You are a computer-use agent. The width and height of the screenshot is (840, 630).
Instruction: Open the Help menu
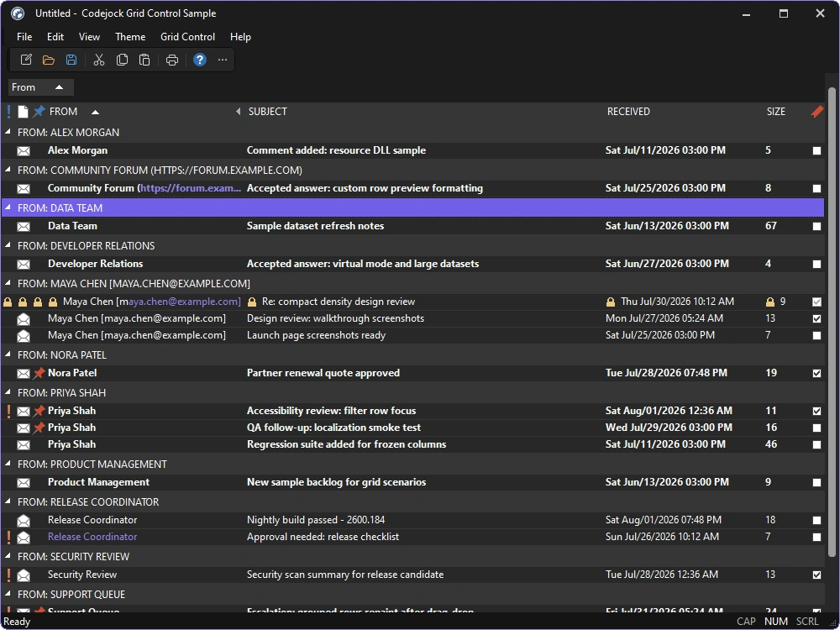point(240,37)
